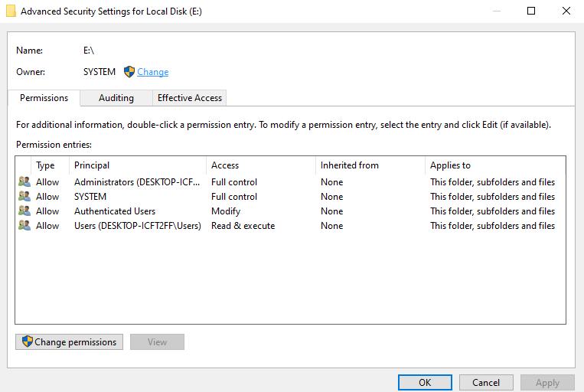Click the shield icon on Change permissions button
The image size is (584, 392).
27,342
